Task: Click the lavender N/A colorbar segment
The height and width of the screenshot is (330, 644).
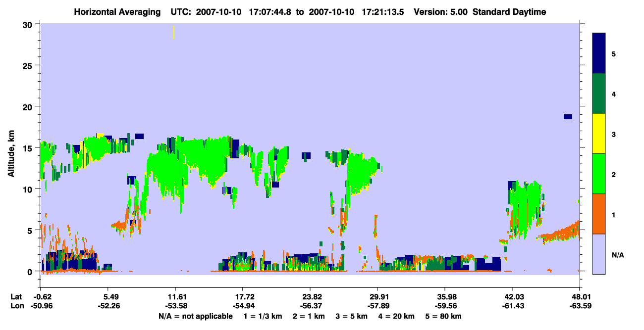Action: (599, 254)
